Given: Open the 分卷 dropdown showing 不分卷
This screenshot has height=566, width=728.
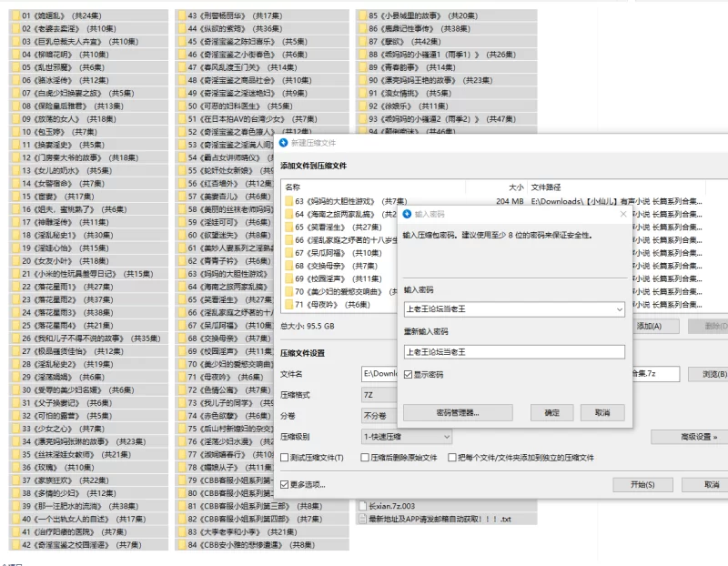Looking at the screenshot, I should pyautogui.click(x=379, y=416).
